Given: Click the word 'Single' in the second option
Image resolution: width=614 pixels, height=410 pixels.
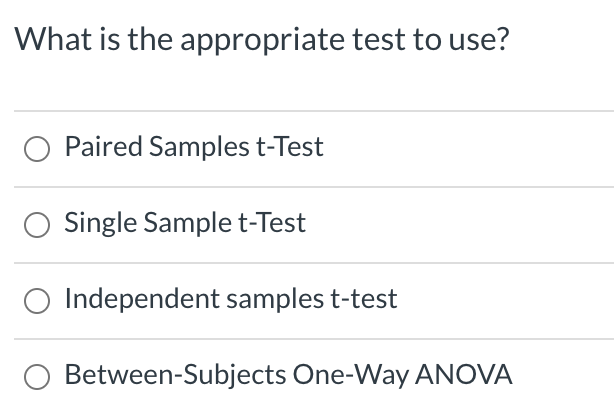Looking at the screenshot, I should click(x=101, y=223).
